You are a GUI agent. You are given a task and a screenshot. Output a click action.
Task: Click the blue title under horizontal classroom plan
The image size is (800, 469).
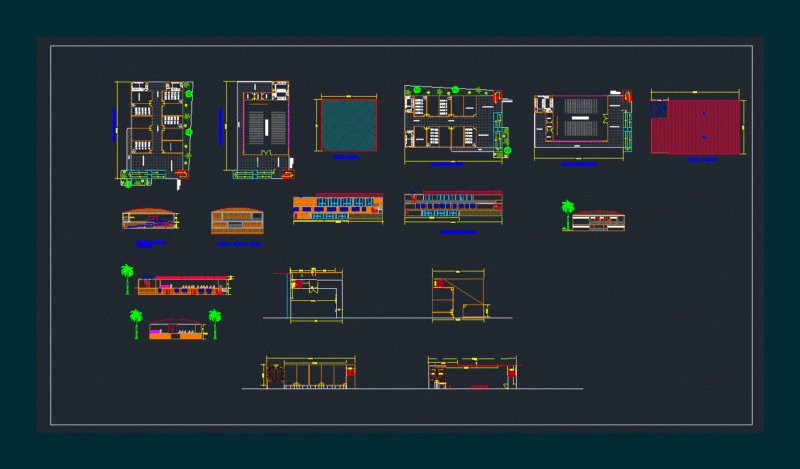[447, 164]
